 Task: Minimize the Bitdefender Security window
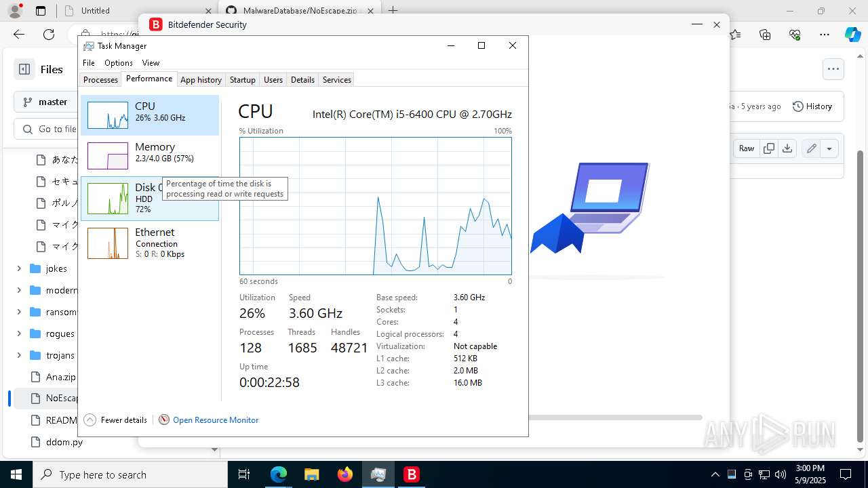tap(696, 24)
